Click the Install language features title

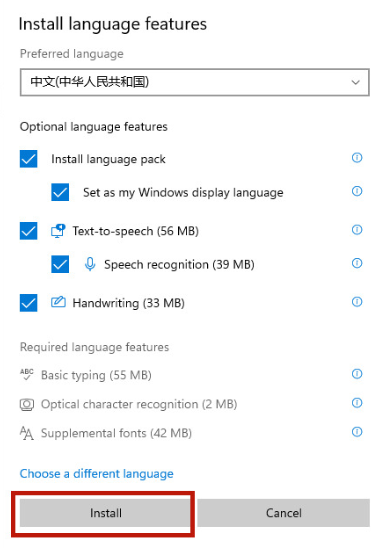pos(113,24)
